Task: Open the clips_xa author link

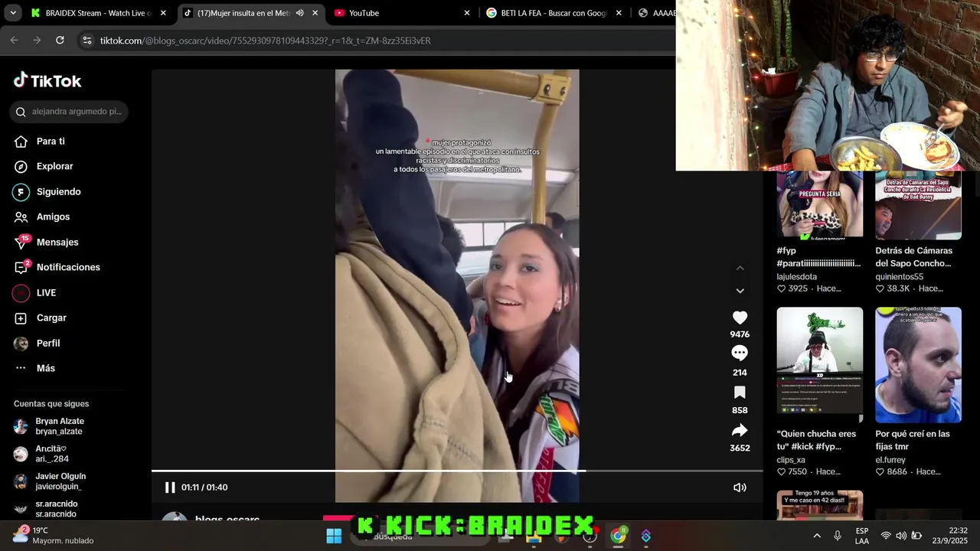Action: pos(791,460)
